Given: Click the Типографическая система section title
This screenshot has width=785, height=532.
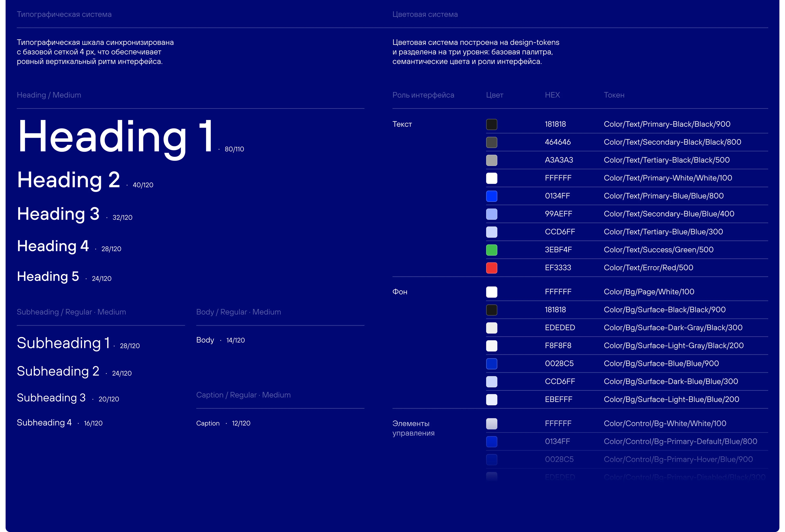Looking at the screenshot, I should click(64, 15).
